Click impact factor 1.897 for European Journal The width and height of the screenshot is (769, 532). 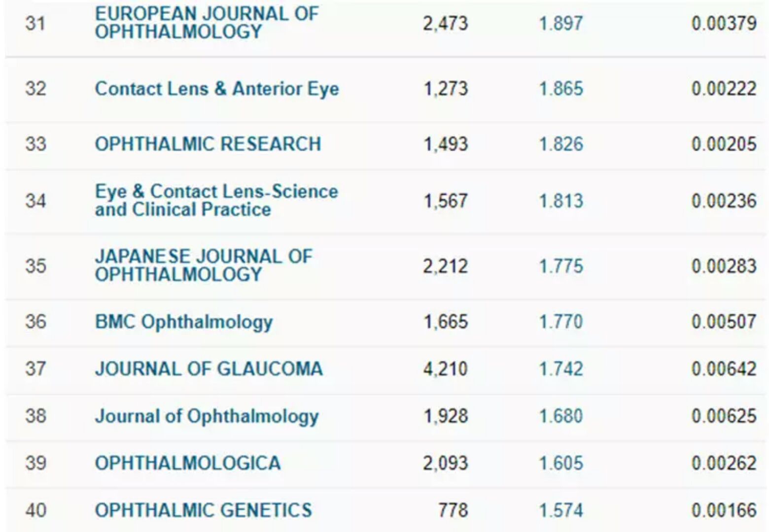(x=561, y=23)
